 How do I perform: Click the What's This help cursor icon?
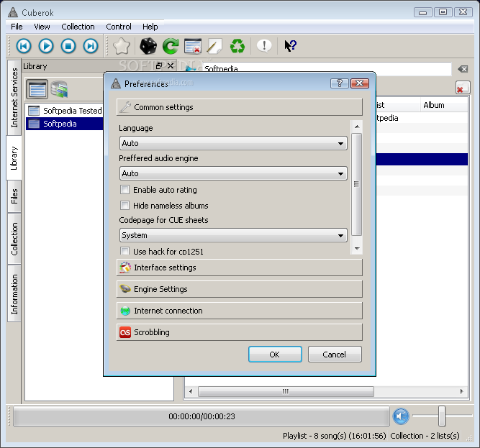click(x=290, y=46)
